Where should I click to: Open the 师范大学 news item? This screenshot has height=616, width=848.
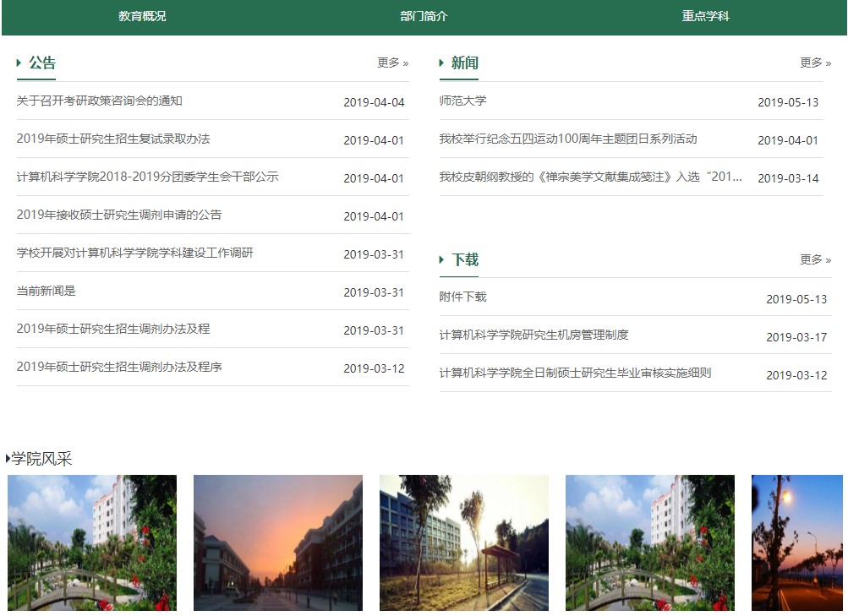(463, 101)
